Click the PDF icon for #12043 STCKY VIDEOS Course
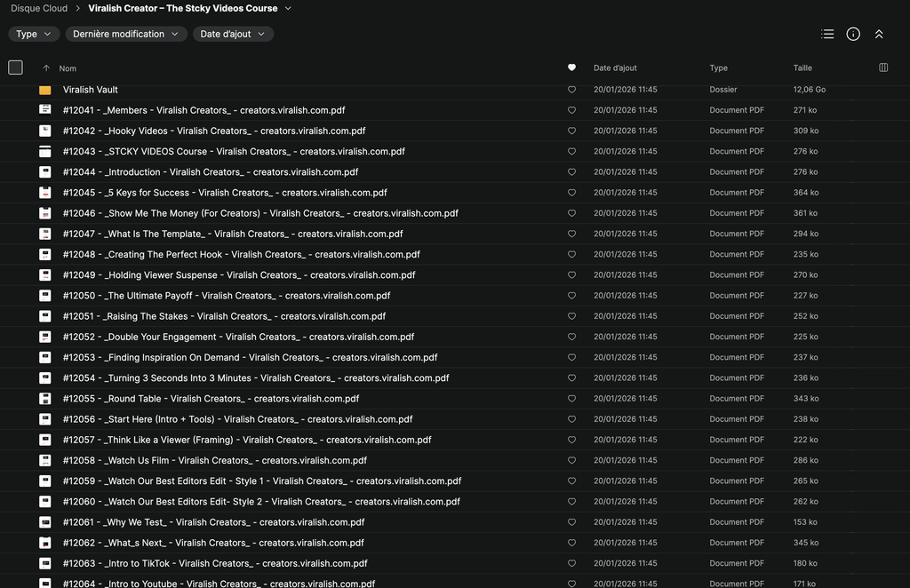This screenshot has width=910, height=588. 44,151
